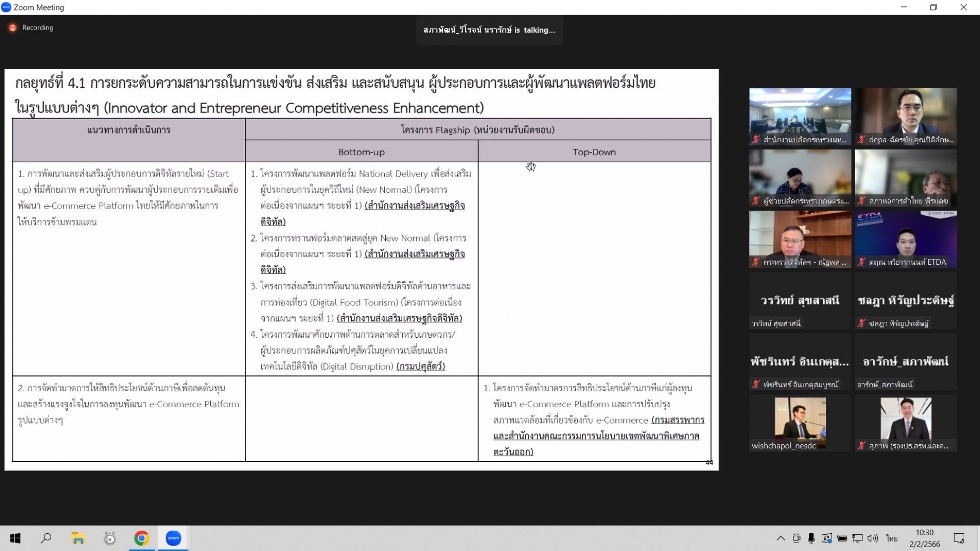The image size is (980, 551).
Task: Select the วรวิทย์ สุขสาสนี participant tile
Action: point(800,301)
